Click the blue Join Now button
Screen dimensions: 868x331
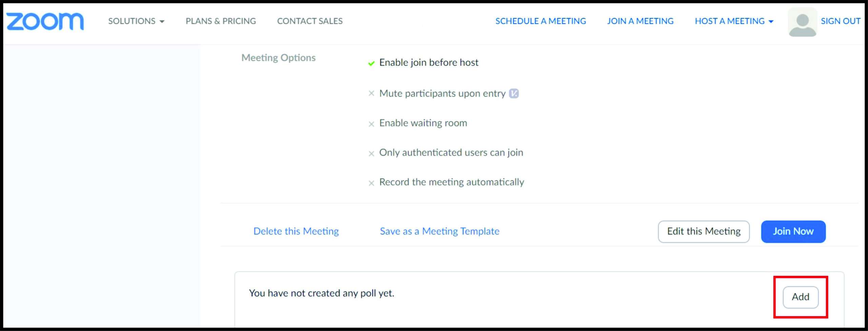793,231
